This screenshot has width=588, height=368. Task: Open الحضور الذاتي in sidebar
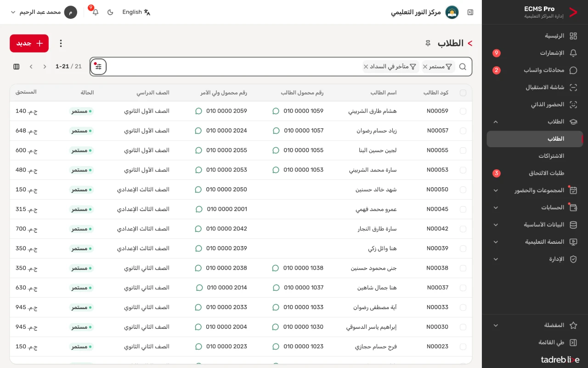click(x=535, y=104)
